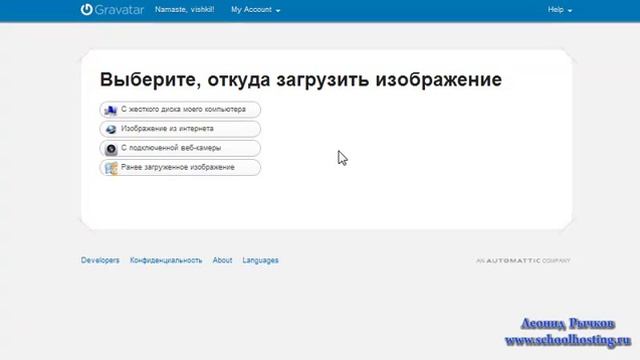This screenshot has width=640, height=360.
Task: Open the Help dropdown menu
Action: tap(560, 10)
